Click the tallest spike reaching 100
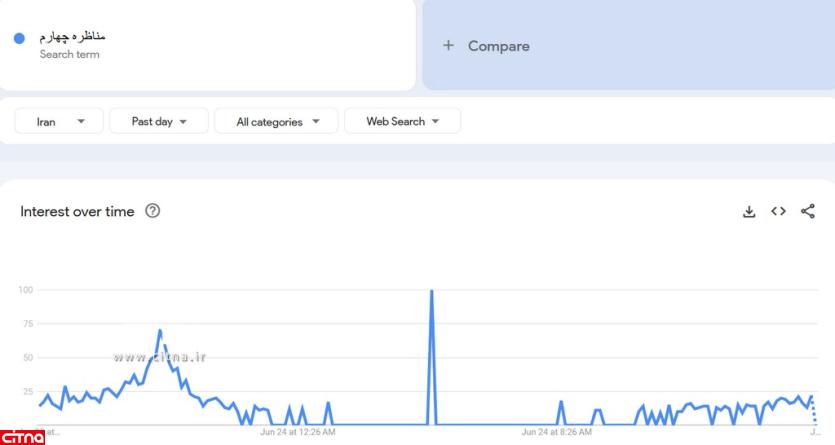 click(431, 292)
